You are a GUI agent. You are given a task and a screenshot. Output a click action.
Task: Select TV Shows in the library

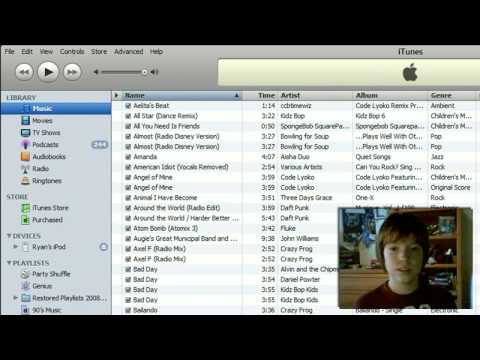(46, 133)
